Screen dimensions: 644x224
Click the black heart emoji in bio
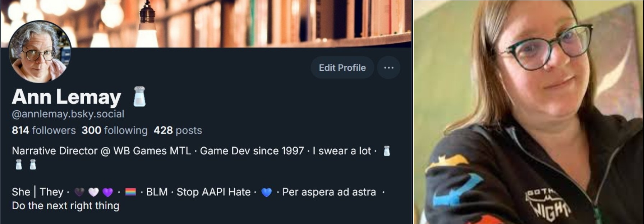pyautogui.click(x=79, y=192)
